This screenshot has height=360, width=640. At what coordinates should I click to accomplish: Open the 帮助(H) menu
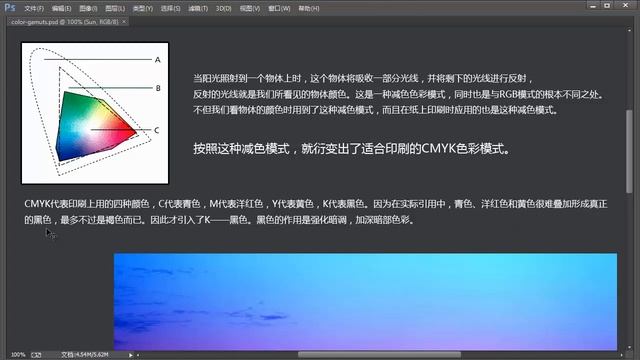coord(309,8)
